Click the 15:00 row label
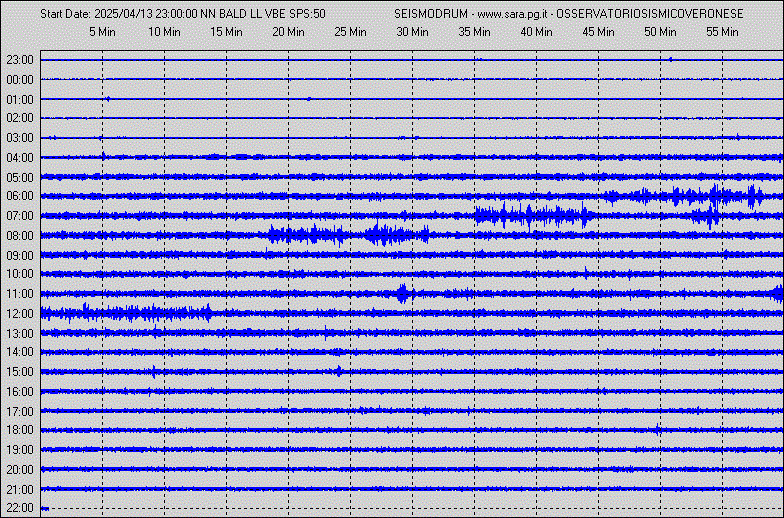This screenshot has width=784, height=518. click(20, 372)
